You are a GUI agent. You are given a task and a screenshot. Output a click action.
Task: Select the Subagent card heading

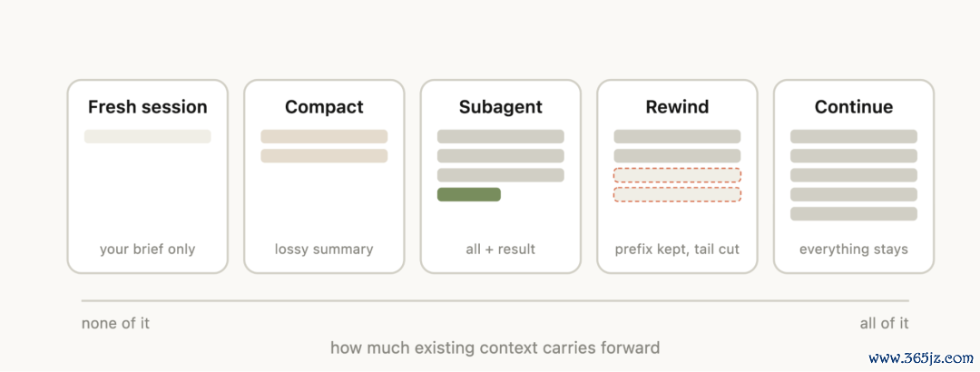(500, 107)
